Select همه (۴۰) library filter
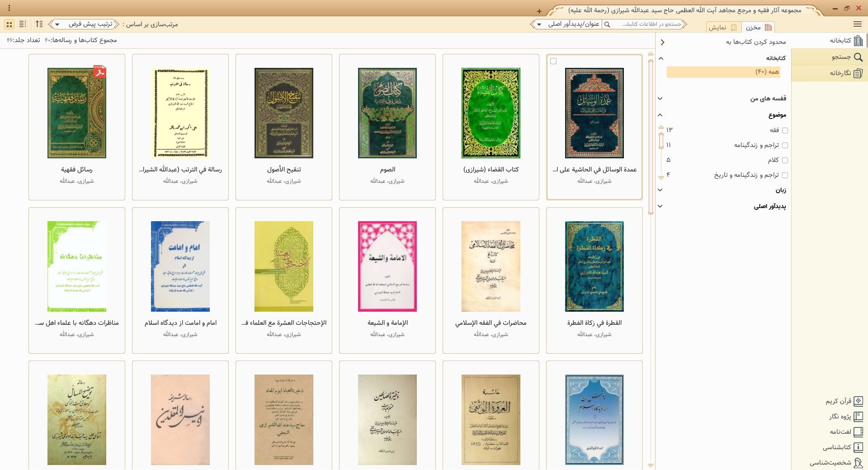This screenshot has width=868, height=470. (723, 72)
